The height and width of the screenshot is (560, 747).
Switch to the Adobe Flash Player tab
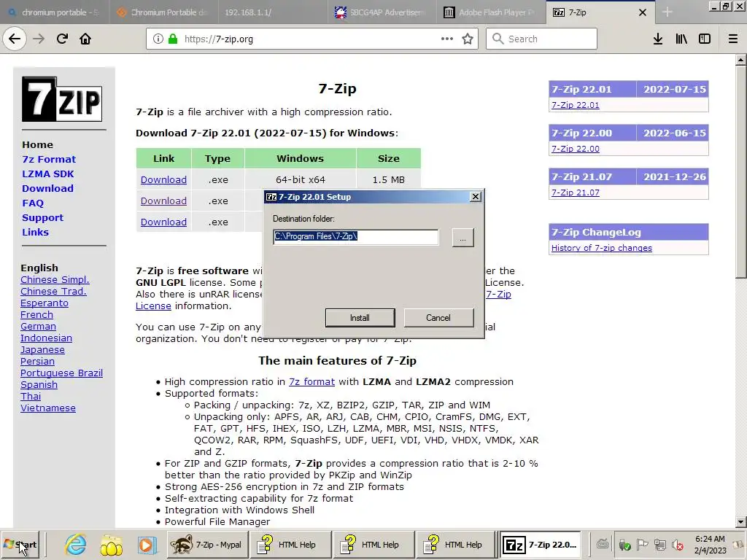coord(490,12)
